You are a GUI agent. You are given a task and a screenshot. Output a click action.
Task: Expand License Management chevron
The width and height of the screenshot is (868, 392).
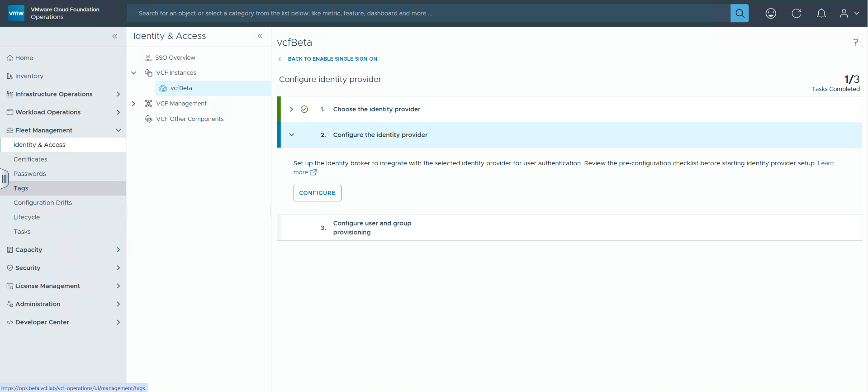click(x=119, y=286)
